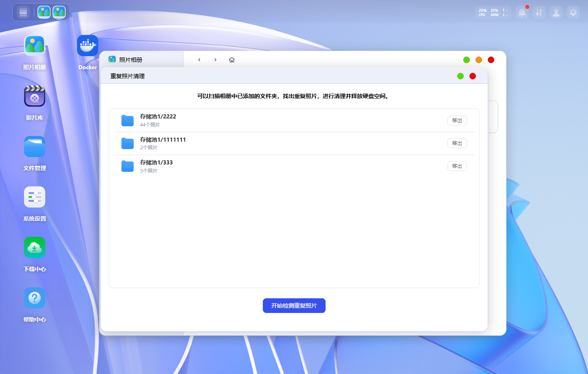Launch Docker from the desktop

tap(88, 46)
